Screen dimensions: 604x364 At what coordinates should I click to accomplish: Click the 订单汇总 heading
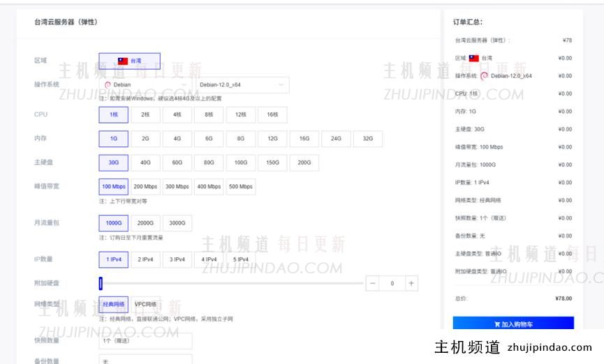pyautogui.click(x=468, y=22)
